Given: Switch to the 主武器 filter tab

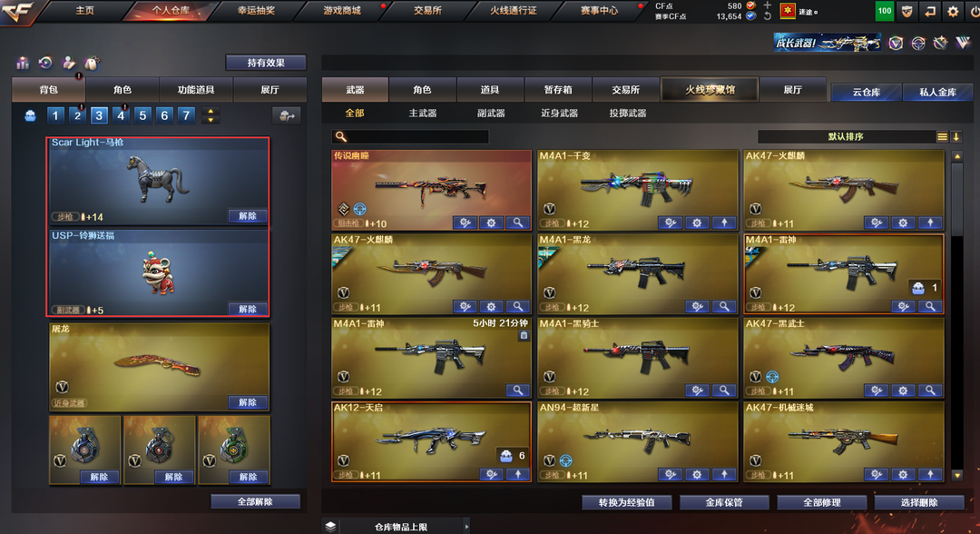Looking at the screenshot, I should coord(423,114).
